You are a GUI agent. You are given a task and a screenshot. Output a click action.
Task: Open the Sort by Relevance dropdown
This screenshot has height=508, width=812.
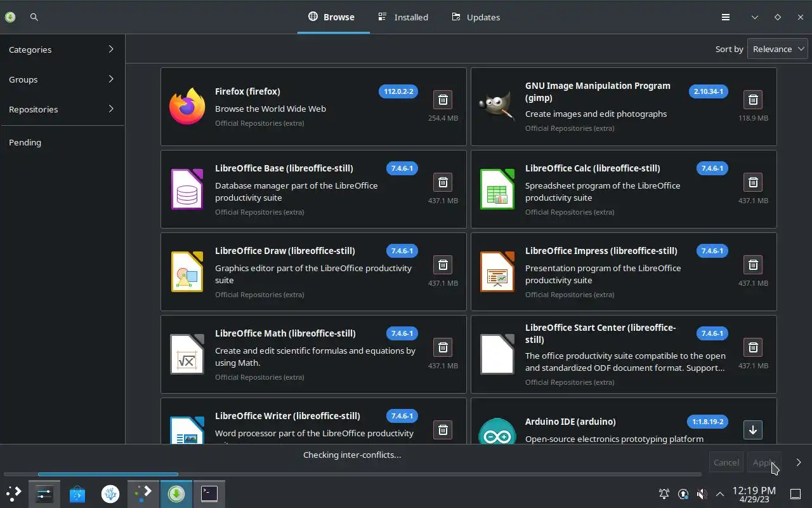[778, 49]
